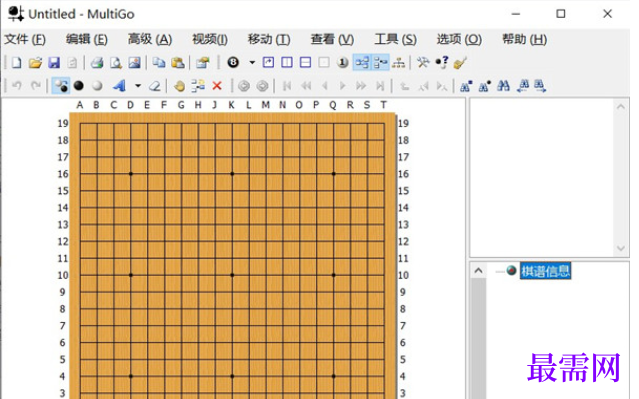Save the game with floppy disk icon

54,63
